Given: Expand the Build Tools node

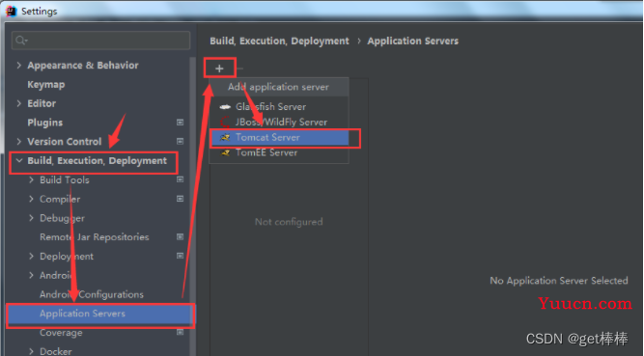Looking at the screenshot, I should click(x=31, y=179).
